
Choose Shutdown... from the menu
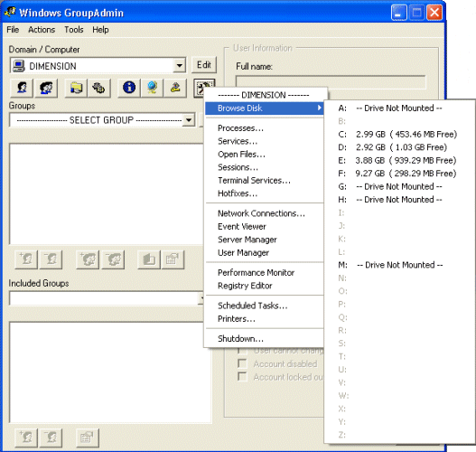coord(265,339)
